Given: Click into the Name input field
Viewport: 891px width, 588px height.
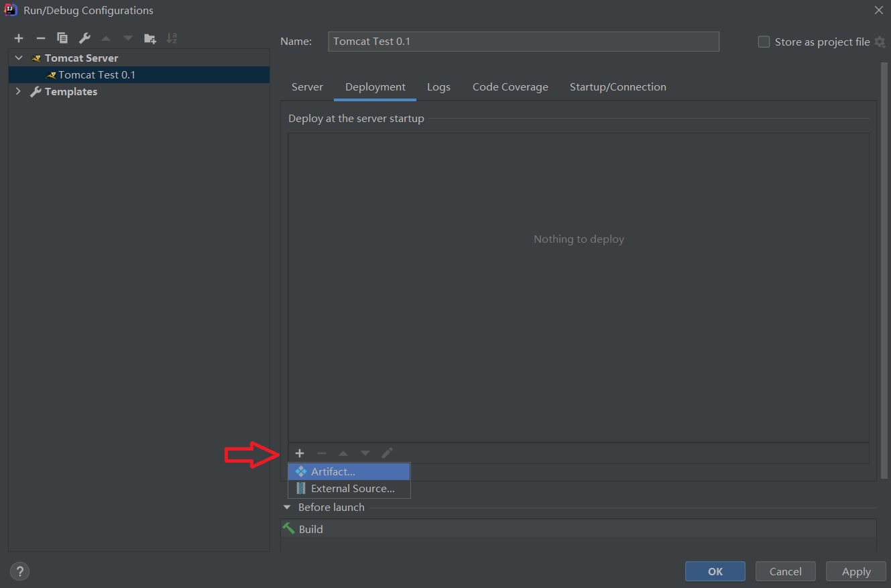Looking at the screenshot, I should pyautogui.click(x=523, y=42).
